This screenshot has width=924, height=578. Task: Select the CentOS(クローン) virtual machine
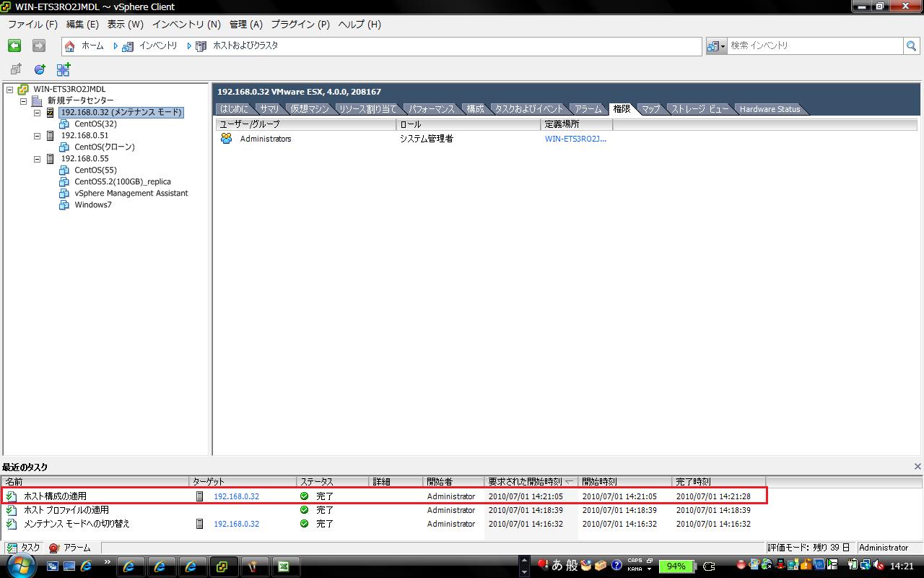pos(105,147)
